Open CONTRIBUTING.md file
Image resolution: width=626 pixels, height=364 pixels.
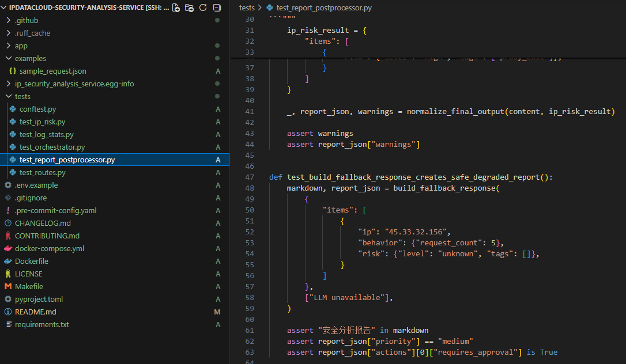47,236
